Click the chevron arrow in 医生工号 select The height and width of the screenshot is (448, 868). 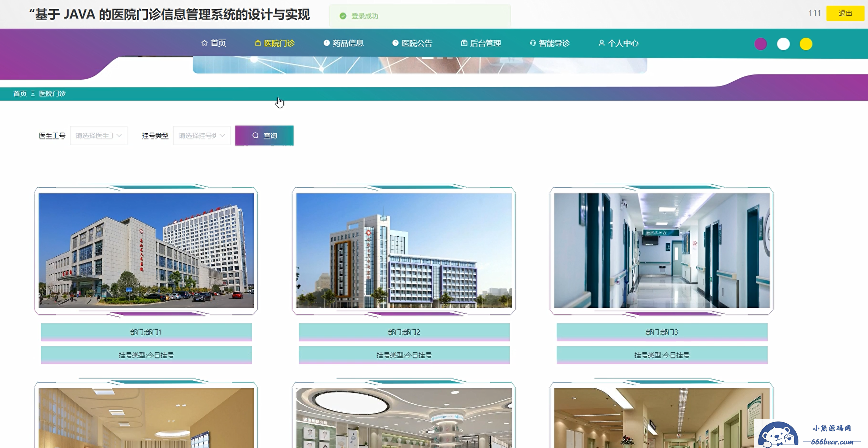pos(119,136)
